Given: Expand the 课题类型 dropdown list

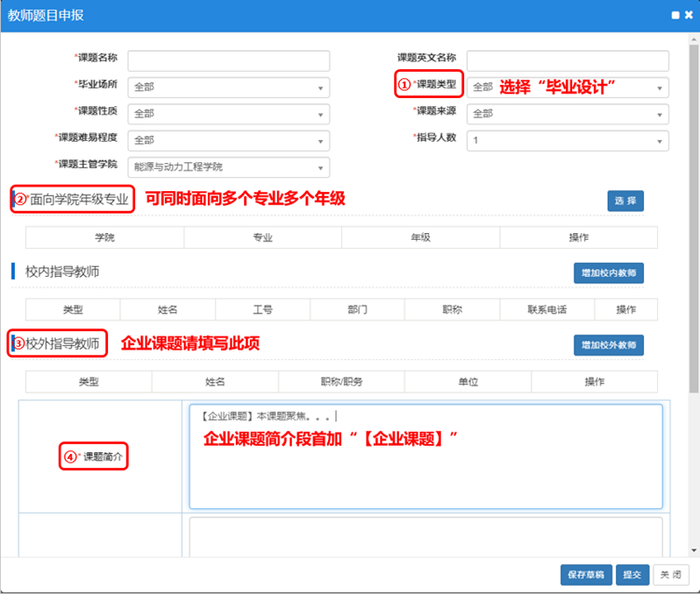Looking at the screenshot, I should pyautogui.click(x=567, y=88).
